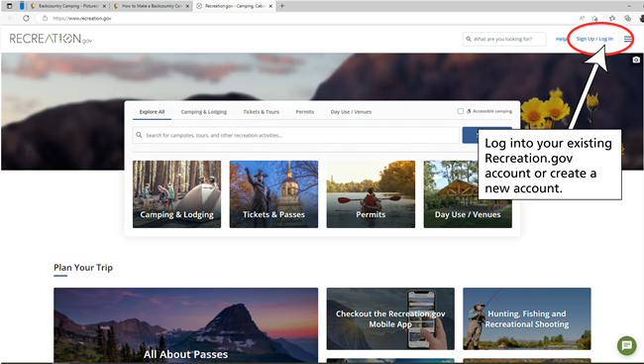
Task: Focus the campsites and tours search field
Action: click(x=295, y=135)
